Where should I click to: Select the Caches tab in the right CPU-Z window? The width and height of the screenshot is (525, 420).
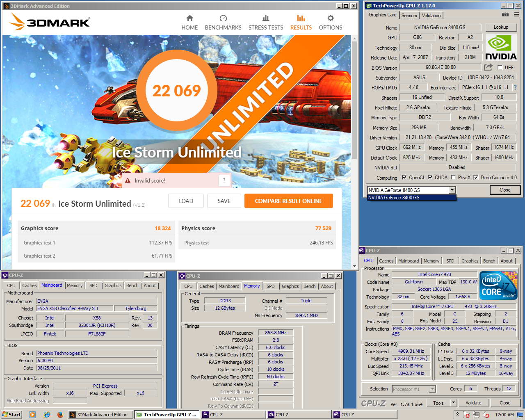pos(386,261)
